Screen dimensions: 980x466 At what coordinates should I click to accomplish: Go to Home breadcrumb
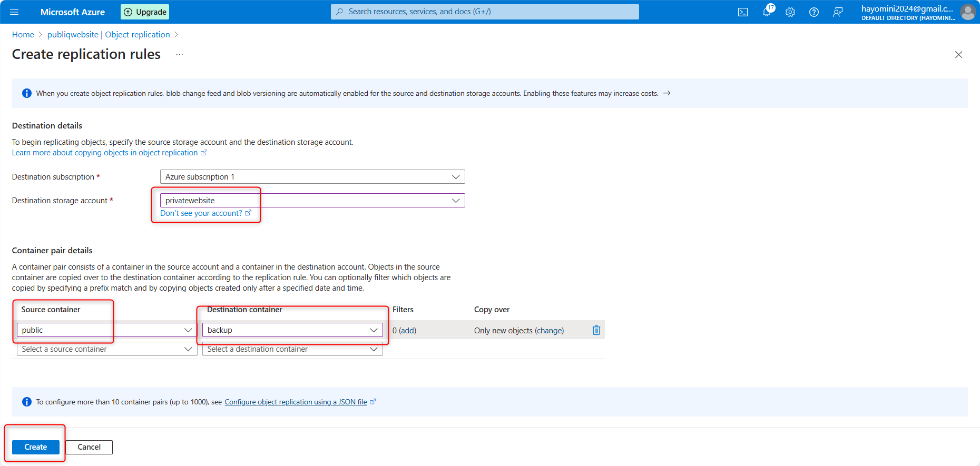[x=23, y=35]
